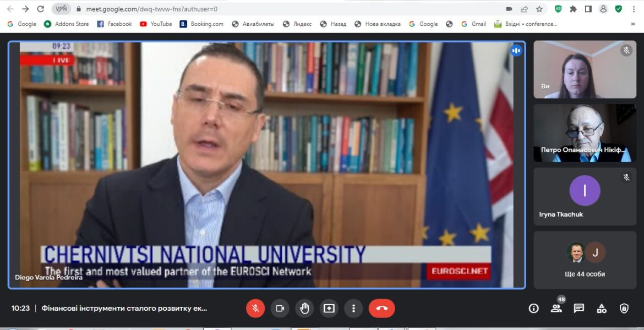Click the muted mic icon on your "Ви" tile

click(626, 51)
